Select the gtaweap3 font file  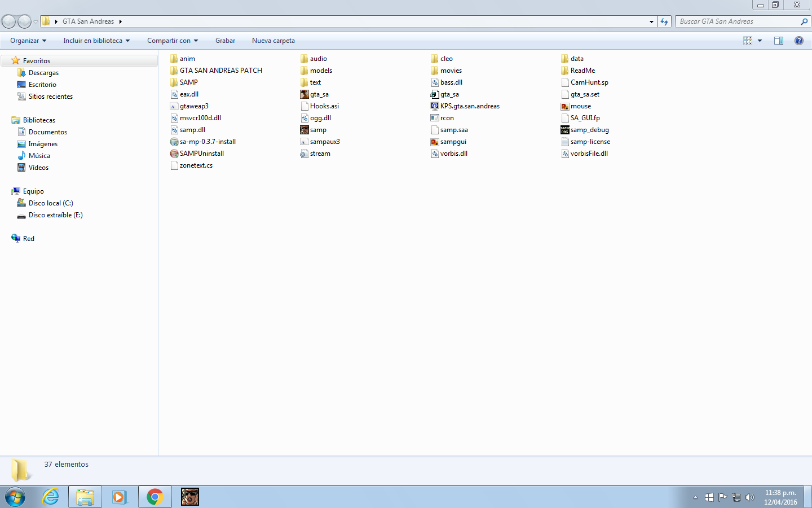tap(189, 106)
